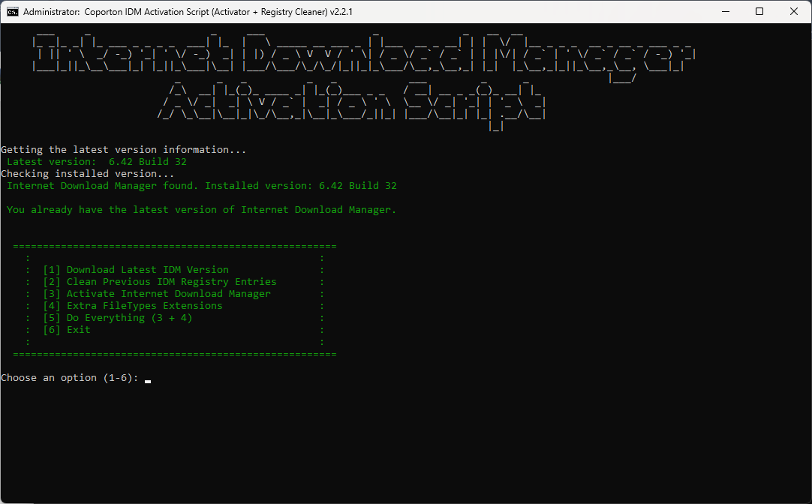Click the cmd icon in title bar
This screenshot has height=504, width=812.
pos(13,12)
